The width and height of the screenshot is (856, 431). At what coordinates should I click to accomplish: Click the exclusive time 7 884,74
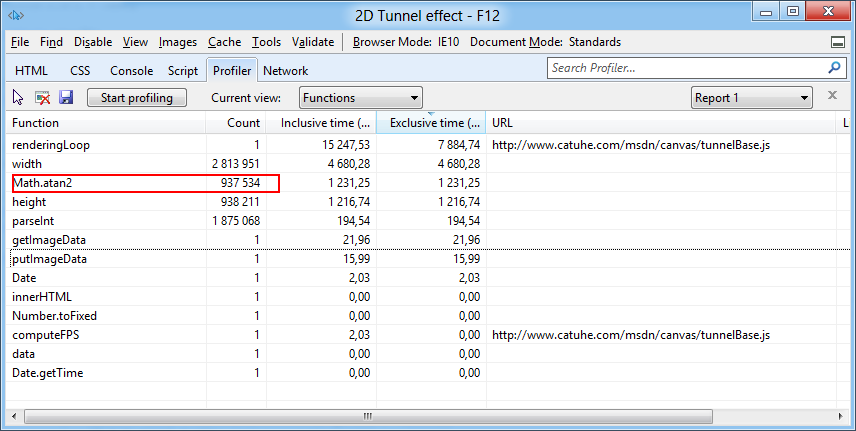click(460, 145)
